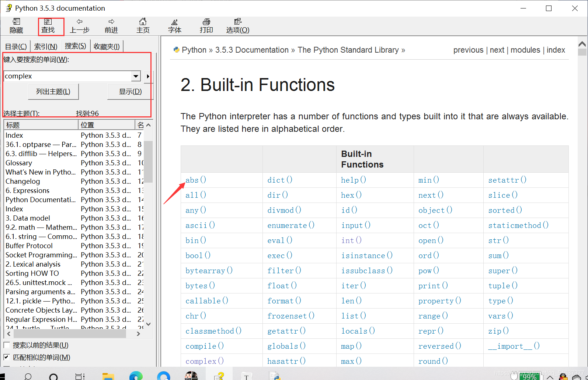Open the reversed() function link
Image resolution: width=588 pixels, height=380 pixels.
tap(439, 346)
